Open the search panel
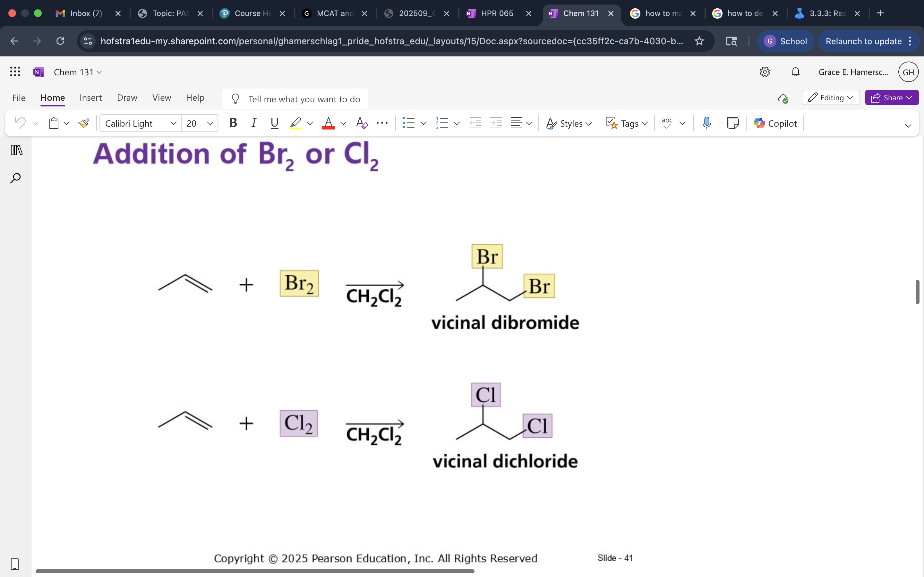 click(x=15, y=178)
